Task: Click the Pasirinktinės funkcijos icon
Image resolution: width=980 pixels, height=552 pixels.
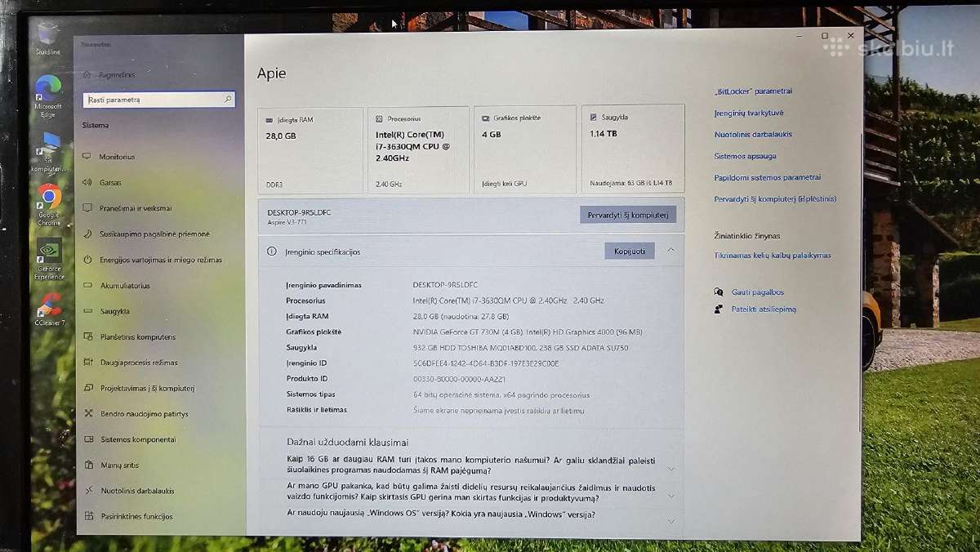Action: pos(88,516)
